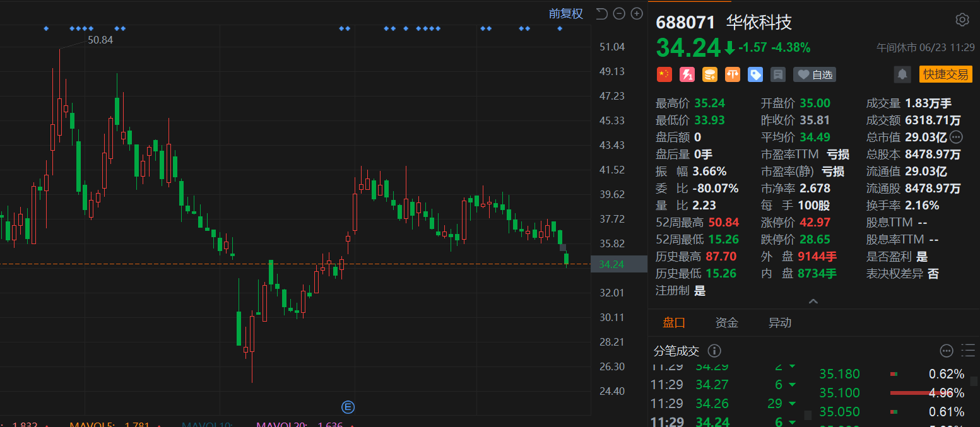Show info about 分笔成交
Image resolution: width=980 pixels, height=427 pixels.
coord(714,351)
